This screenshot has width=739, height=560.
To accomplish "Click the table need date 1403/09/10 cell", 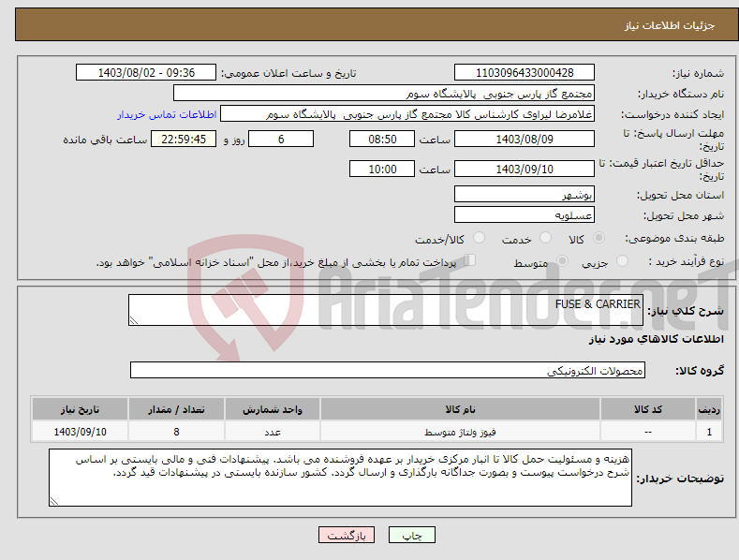I will pos(81,432).
